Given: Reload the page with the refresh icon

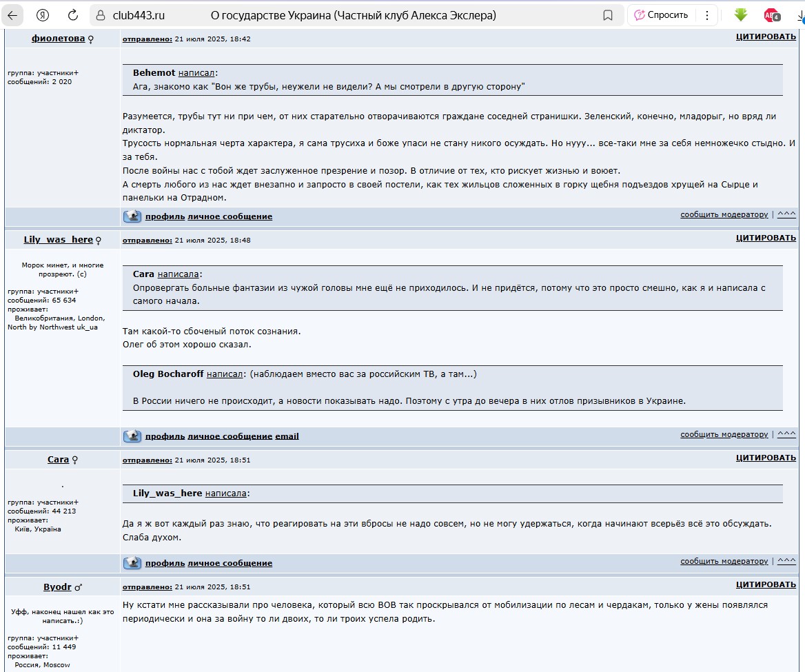Looking at the screenshot, I should click(72, 15).
